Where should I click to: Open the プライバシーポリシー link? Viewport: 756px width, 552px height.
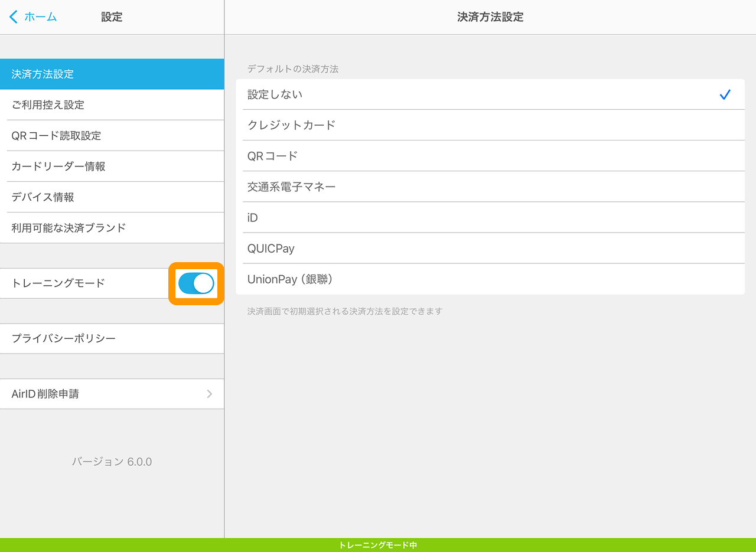tap(112, 339)
